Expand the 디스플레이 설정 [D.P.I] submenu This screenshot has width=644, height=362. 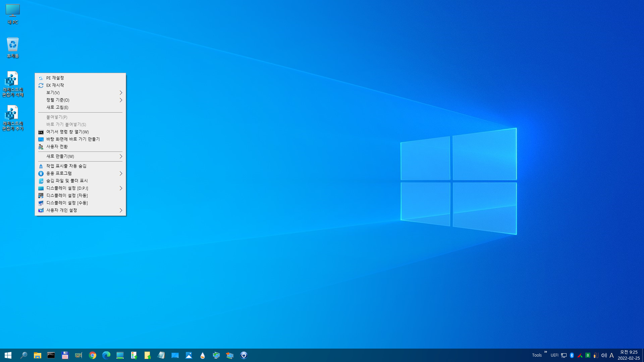[80, 188]
